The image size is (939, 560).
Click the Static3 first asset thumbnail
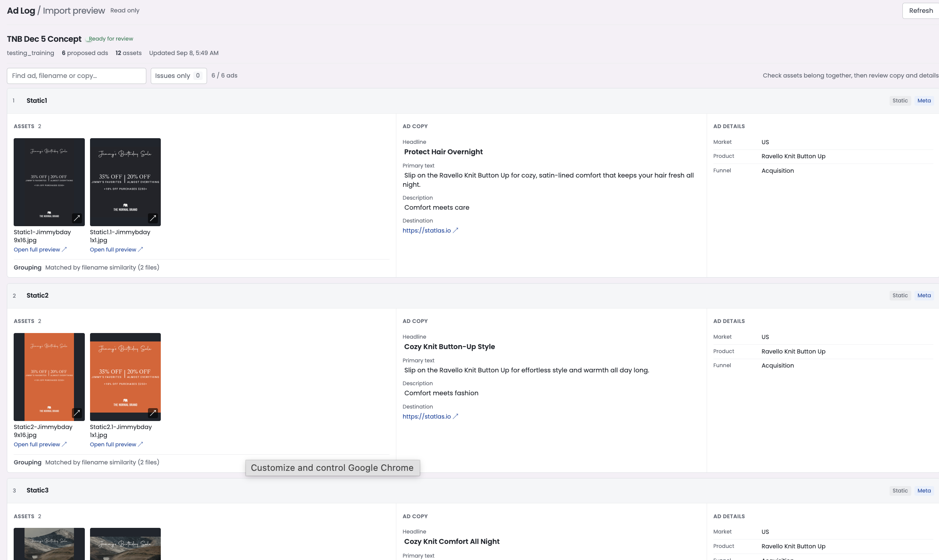coord(49,544)
